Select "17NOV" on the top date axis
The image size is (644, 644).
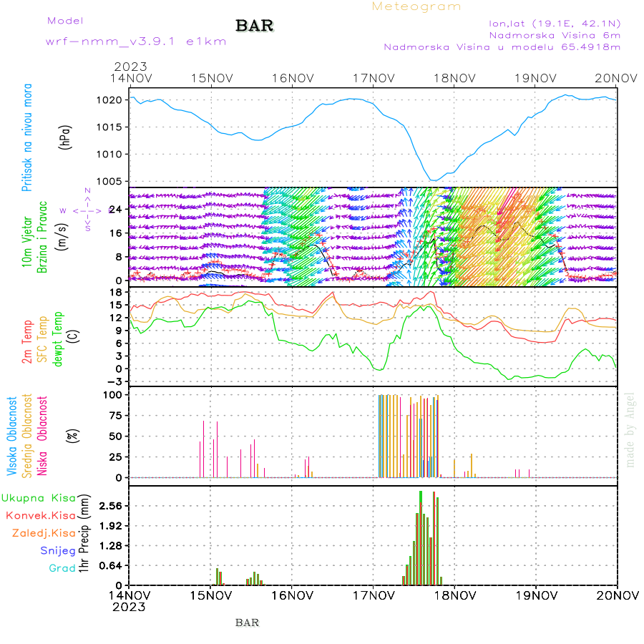[374, 78]
